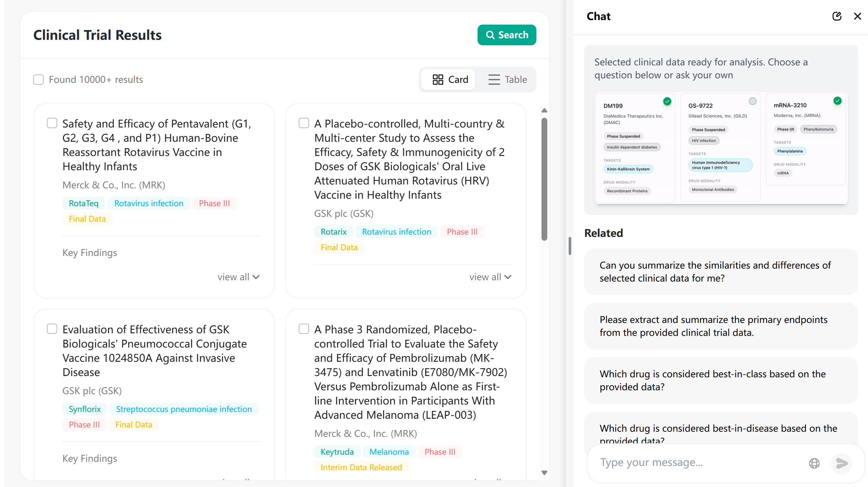This screenshot has width=868, height=487.
Task: Deselect the DM199 green checkmark
Action: pos(667,101)
